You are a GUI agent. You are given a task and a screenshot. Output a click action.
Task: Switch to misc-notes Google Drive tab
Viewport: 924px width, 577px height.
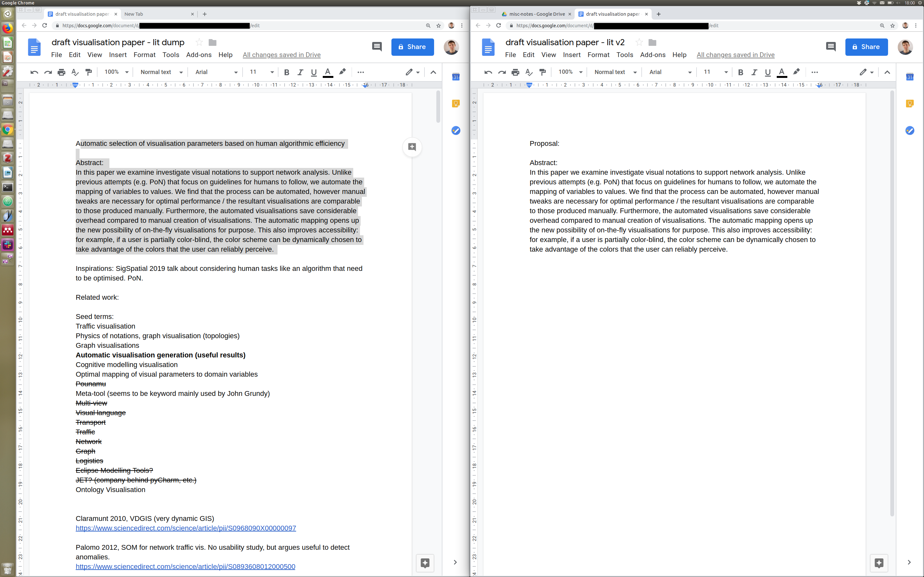[x=536, y=14]
